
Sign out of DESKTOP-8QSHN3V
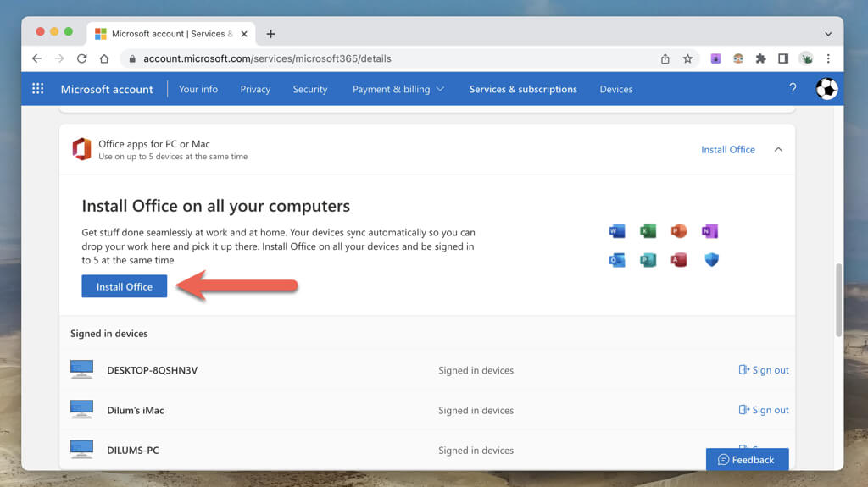tap(764, 369)
